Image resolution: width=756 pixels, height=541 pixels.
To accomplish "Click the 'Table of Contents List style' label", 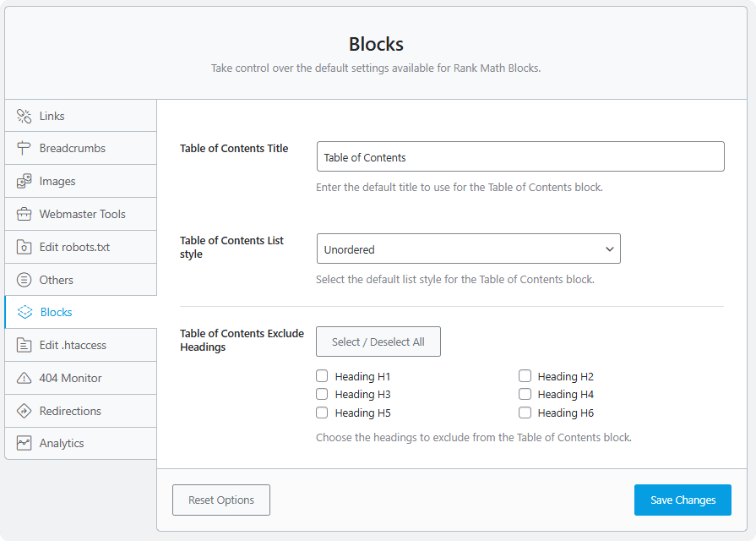I will click(232, 247).
